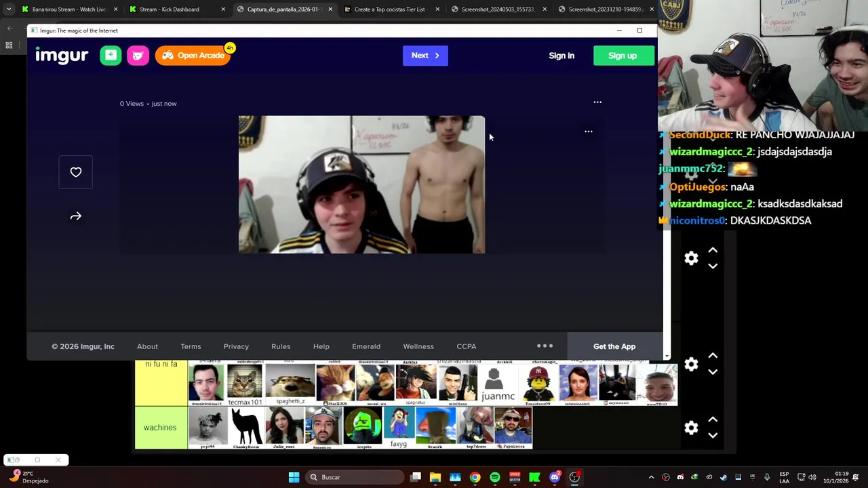The width and height of the screenshot is (868, 488).
Task: Click the green New Post plus icon
Action: 111,56
